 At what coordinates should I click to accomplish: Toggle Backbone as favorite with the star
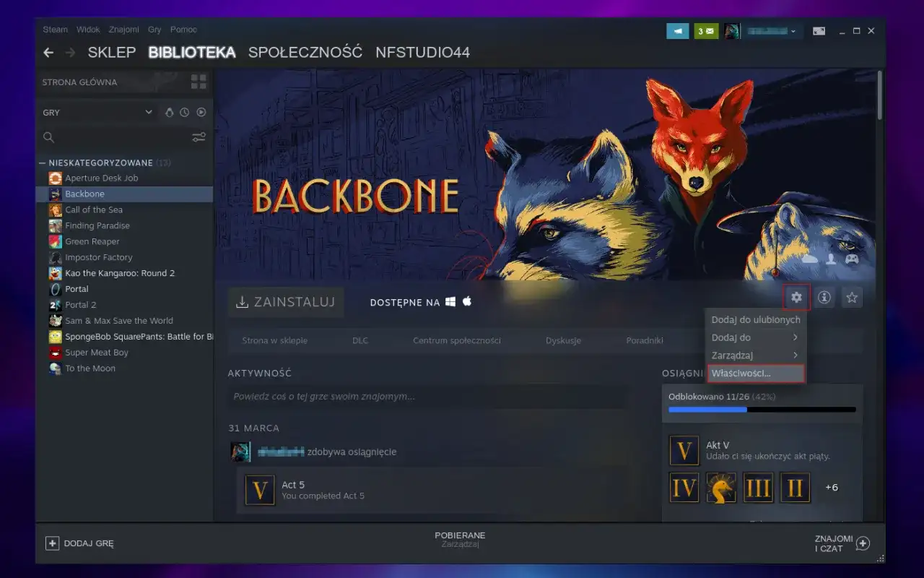pyautogui.click(x=852, y=297)
